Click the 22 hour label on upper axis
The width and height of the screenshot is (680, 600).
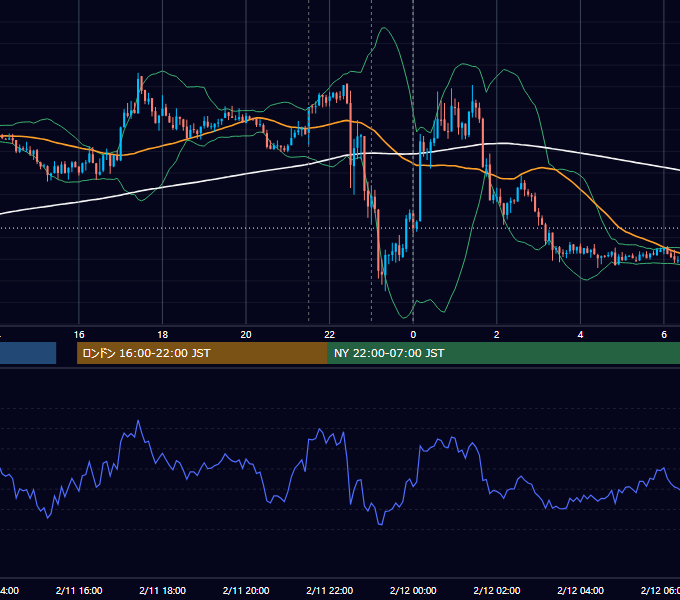[x=330, y=335]
